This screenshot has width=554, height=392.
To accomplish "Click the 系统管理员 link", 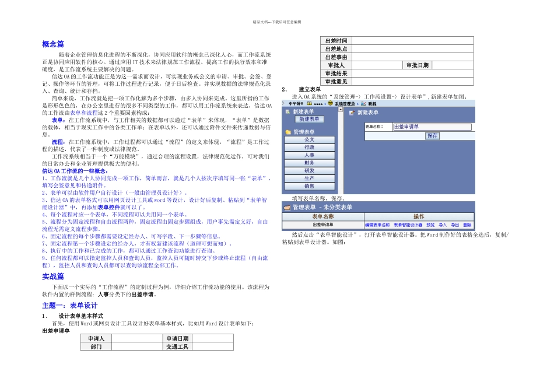I will pyautogui.click(x=345, y=104).
